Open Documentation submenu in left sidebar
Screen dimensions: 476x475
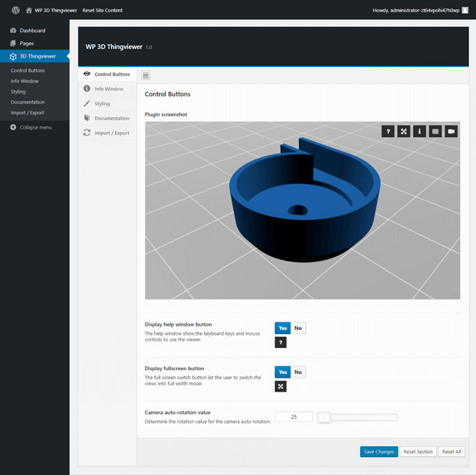(28, 103)
